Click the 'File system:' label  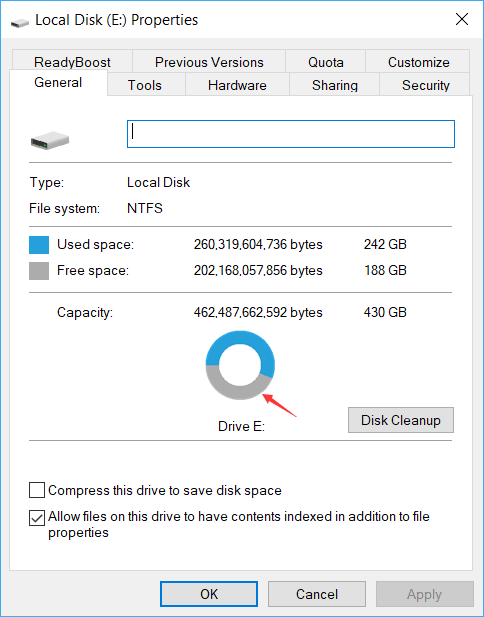tap(64, 208)
